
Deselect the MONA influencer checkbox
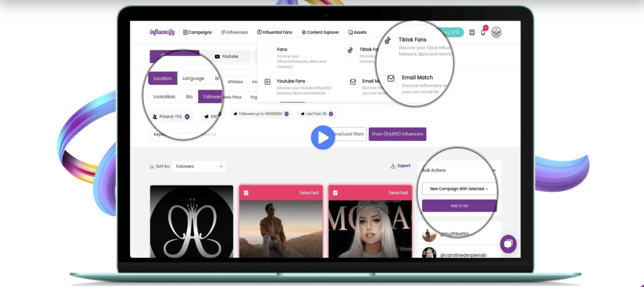[x=335, y=193]
